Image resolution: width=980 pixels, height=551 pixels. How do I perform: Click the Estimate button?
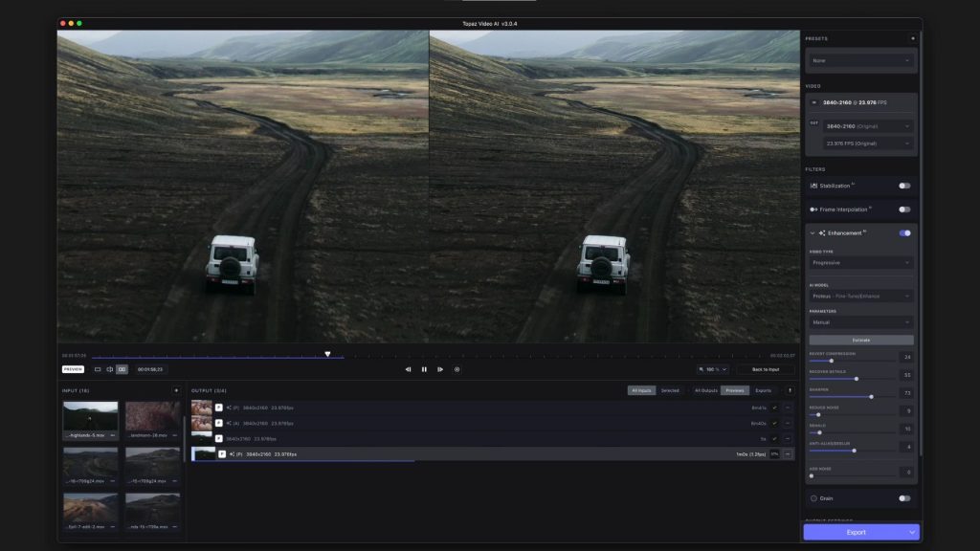[x=861, y=341]
